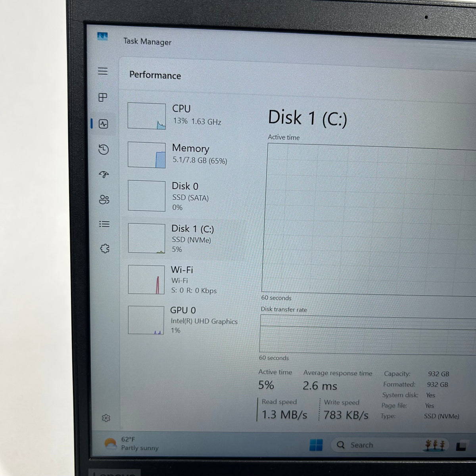
Task: Open the App history page icon
Action: point(104,150)
